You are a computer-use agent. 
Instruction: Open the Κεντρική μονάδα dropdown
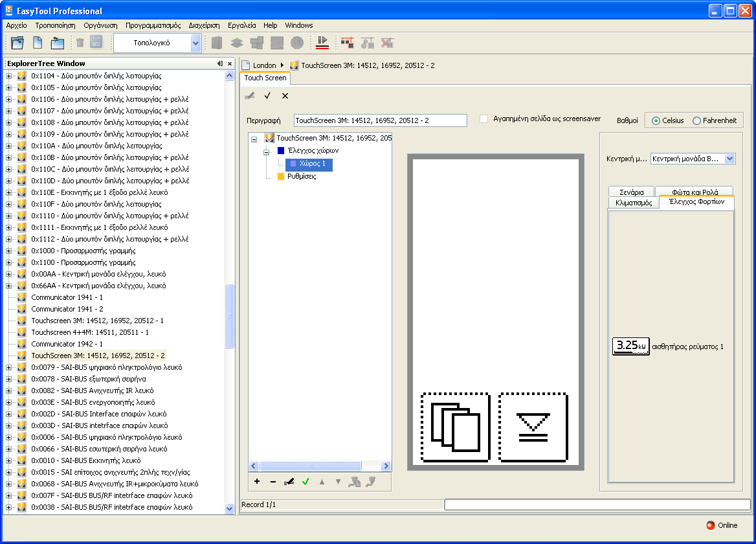[730, 159]
